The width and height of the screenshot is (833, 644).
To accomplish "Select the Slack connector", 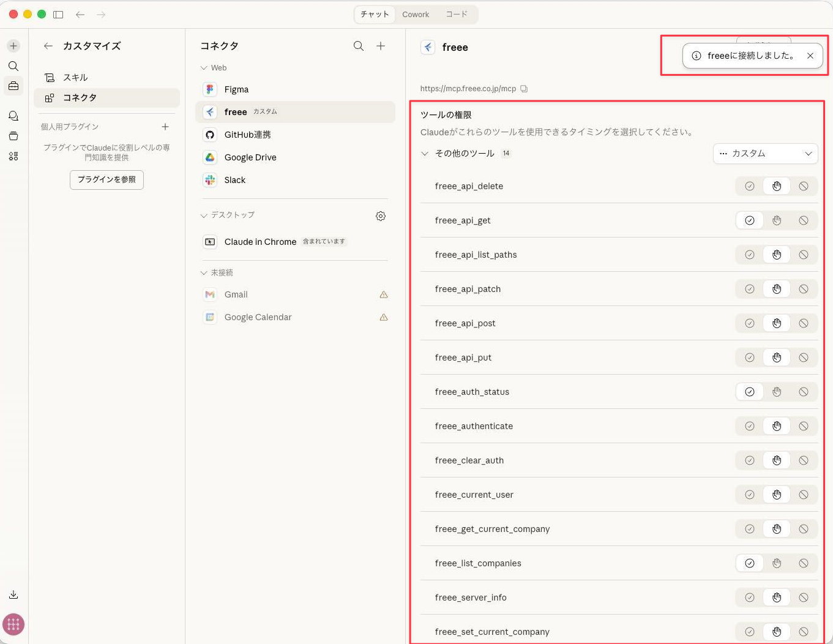I will tap(295, 180).
